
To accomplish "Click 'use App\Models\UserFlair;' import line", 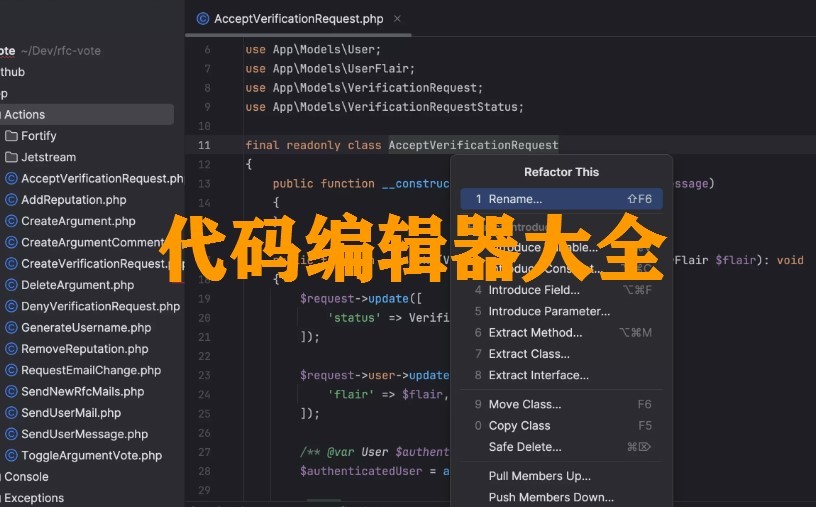I will click(330, 69).
